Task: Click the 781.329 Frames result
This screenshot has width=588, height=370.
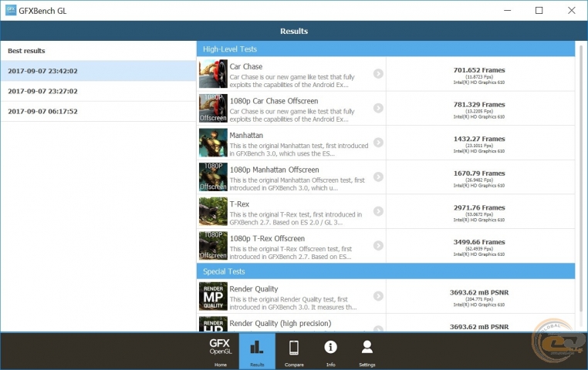Action: tap(479, 105)
